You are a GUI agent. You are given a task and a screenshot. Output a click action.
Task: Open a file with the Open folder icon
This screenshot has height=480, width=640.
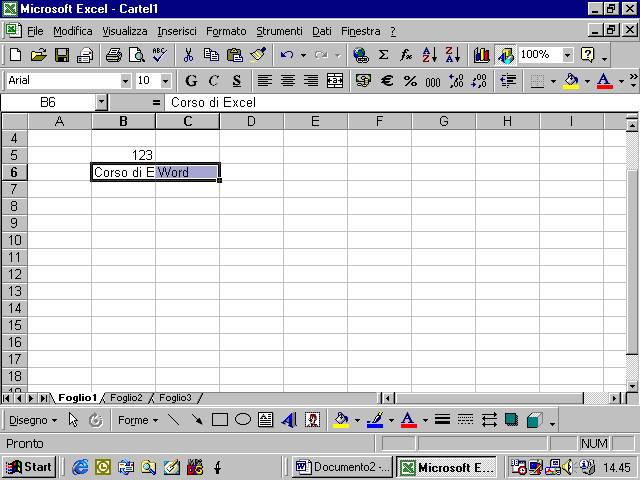pyautogui.click(x=38, y=55)
